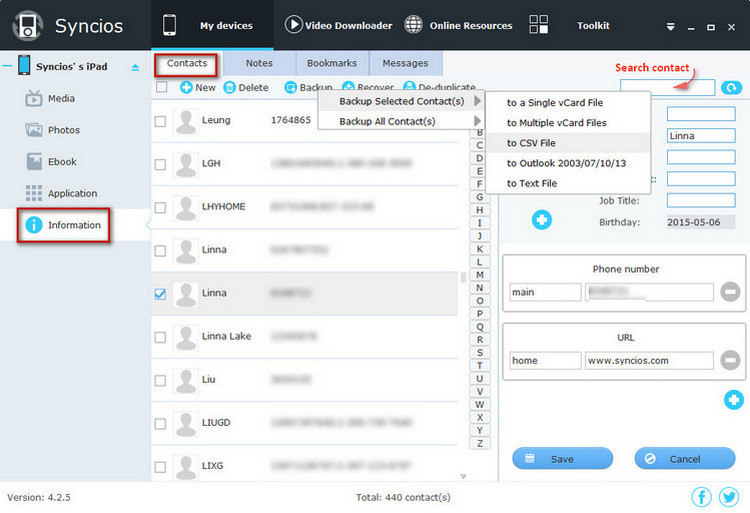Switch to the Contacts tab
The width and height of the screenshot is (750, 513).
(187, 64)
